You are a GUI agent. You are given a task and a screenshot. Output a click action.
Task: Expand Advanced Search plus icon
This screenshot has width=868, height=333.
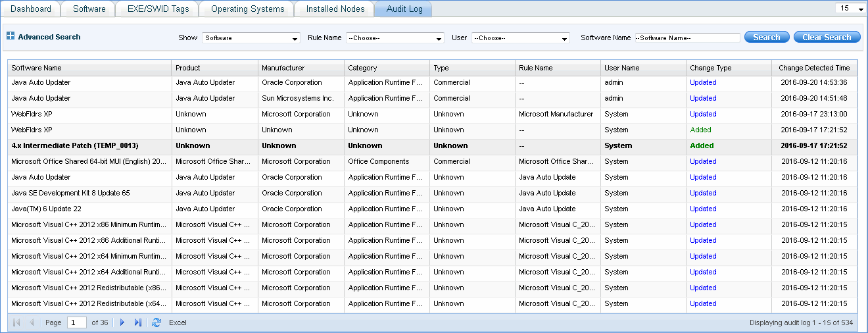(11, 37)
